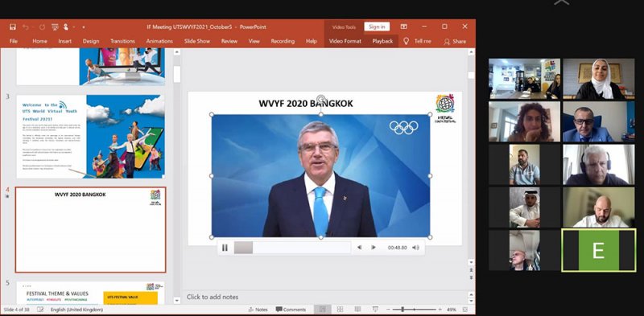Image resolution: width=644 pixels, height=316 pixels.
Task: Open the Design tab
Action: [x=91, y=41]
